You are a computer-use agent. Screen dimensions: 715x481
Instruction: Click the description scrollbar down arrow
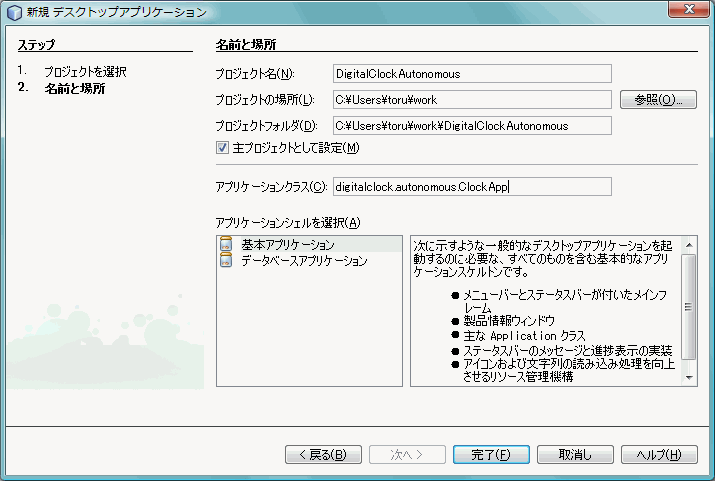click(689, 378)
